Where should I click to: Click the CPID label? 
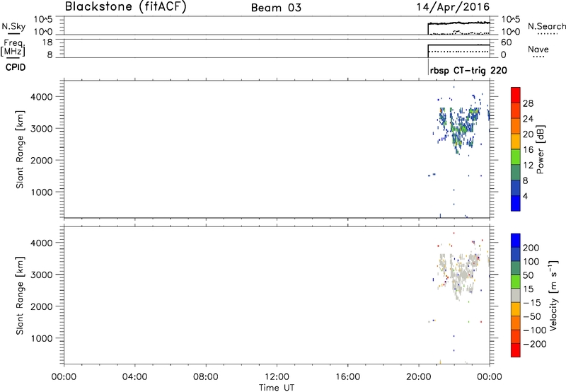click(16, 67)
